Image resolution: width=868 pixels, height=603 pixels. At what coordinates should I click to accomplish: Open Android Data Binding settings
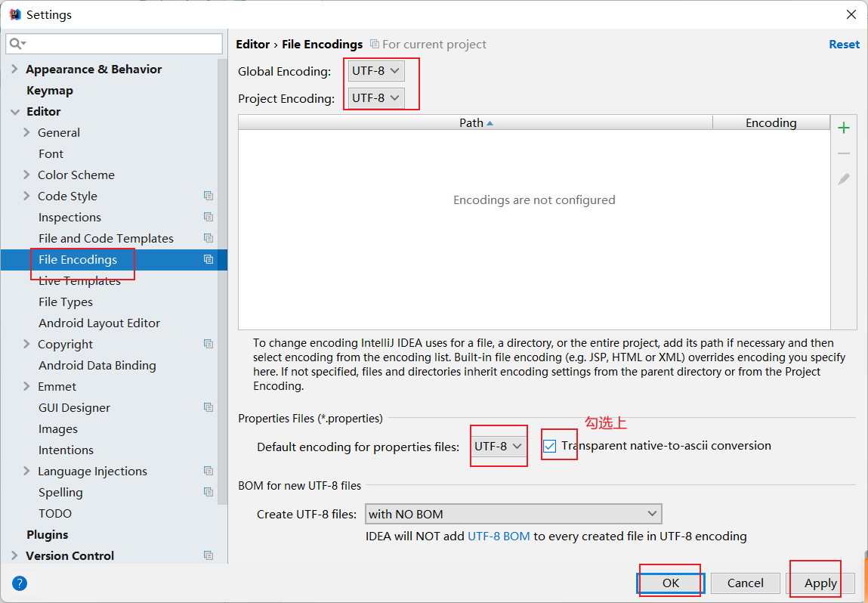(97, 366)
